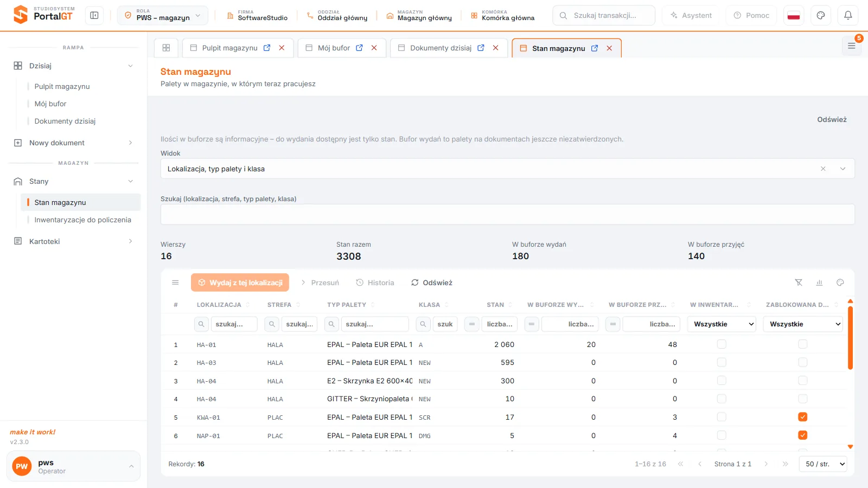The width and height of the screenshot is (868, 488).
Task: Open the W inwentaryzacji Wszystkie filter dropdown
Action: click(x=722, y=324)
